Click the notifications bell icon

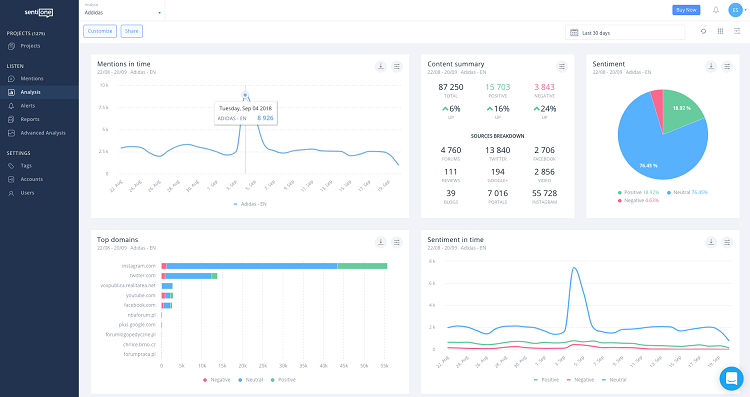pos(716,10)
